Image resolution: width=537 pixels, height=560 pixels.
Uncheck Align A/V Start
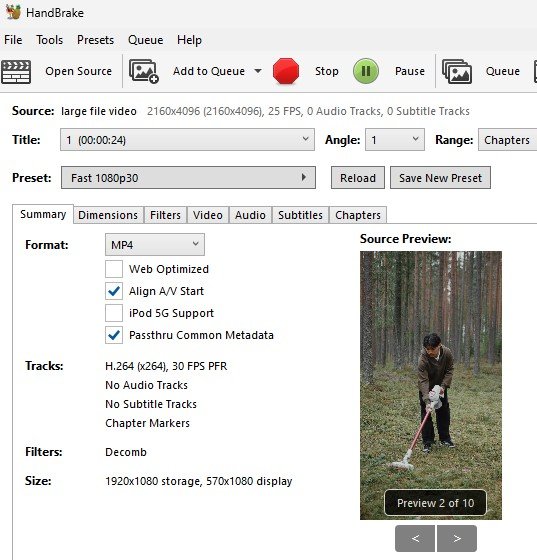coord(114,291)
